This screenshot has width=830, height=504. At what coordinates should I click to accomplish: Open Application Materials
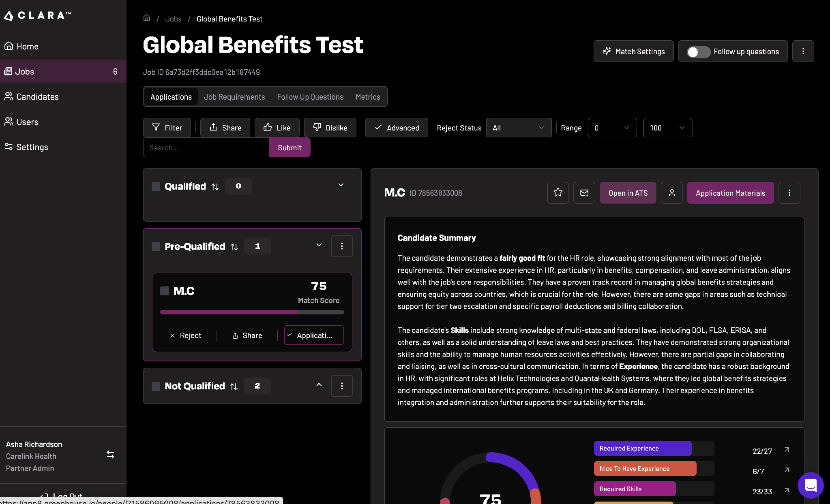pos(731,193)
